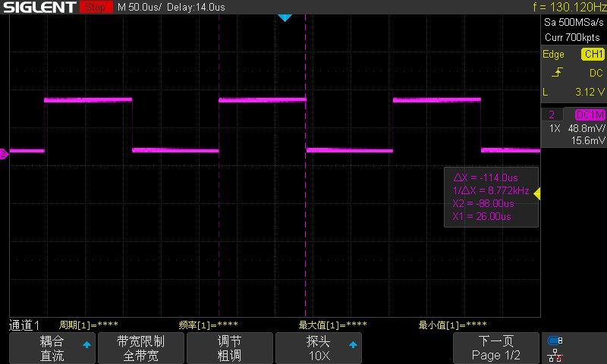Image resolution: width=607 pixels, height=364 pixels.
Task: Click the ΔX = -114.0us cursor readout
Action: (486, 178)
